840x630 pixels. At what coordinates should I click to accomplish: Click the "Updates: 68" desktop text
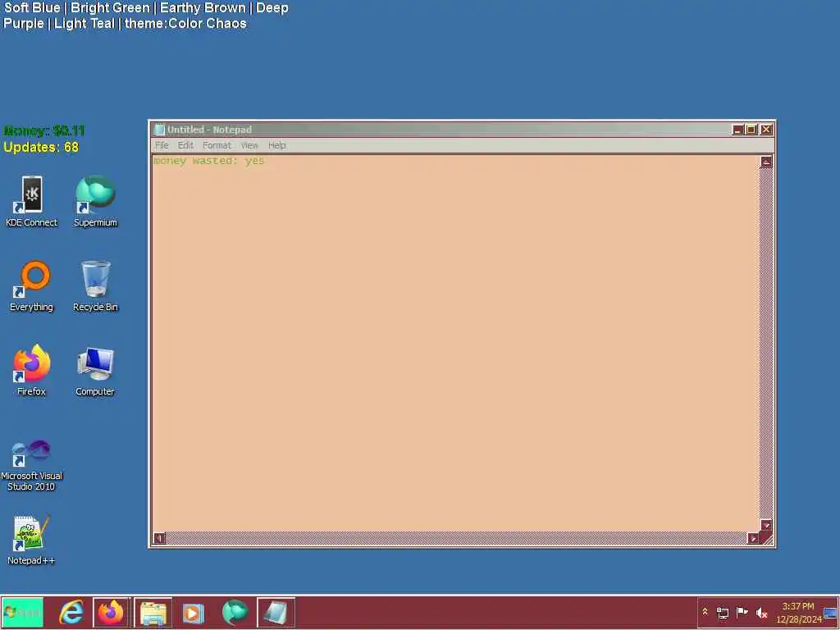[41, 148]
